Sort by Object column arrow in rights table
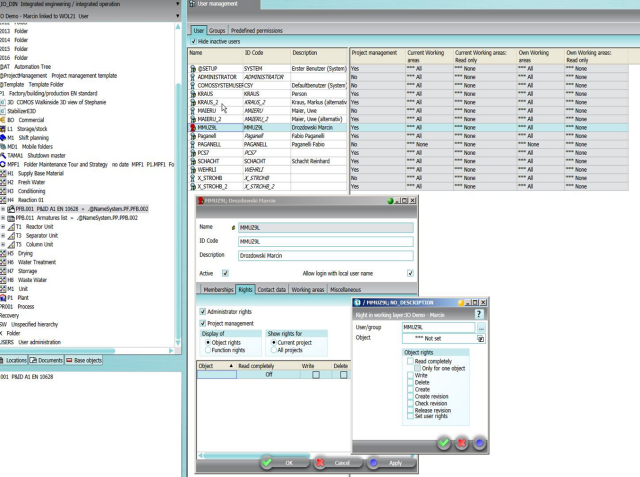This screenshot has width=640, height=477. coord(231,366)
